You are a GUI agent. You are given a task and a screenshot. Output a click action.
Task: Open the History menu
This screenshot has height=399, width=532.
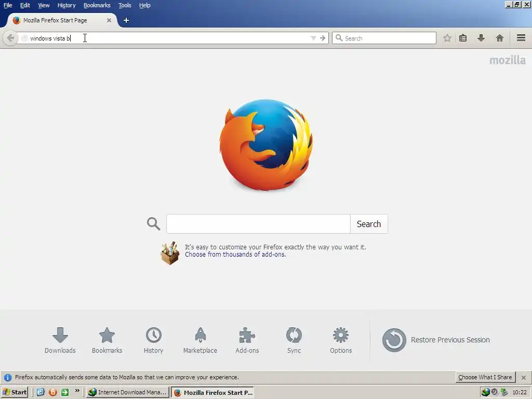click(x=66, y=5)
